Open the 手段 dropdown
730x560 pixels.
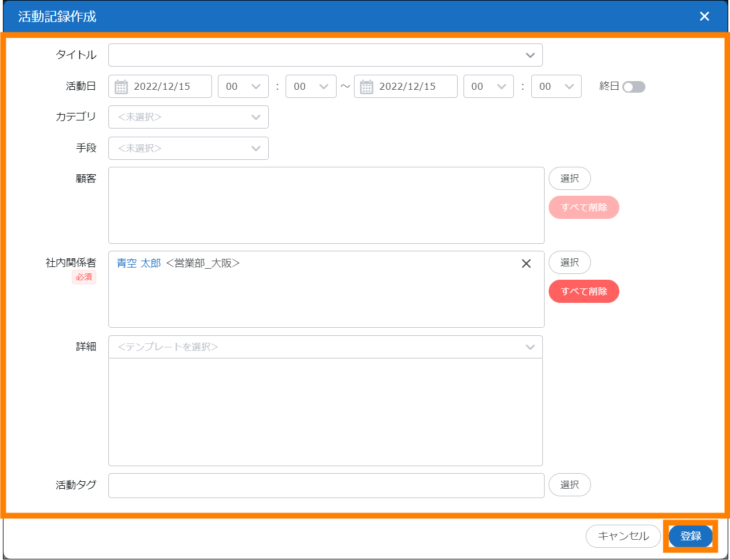coord(188,148)
